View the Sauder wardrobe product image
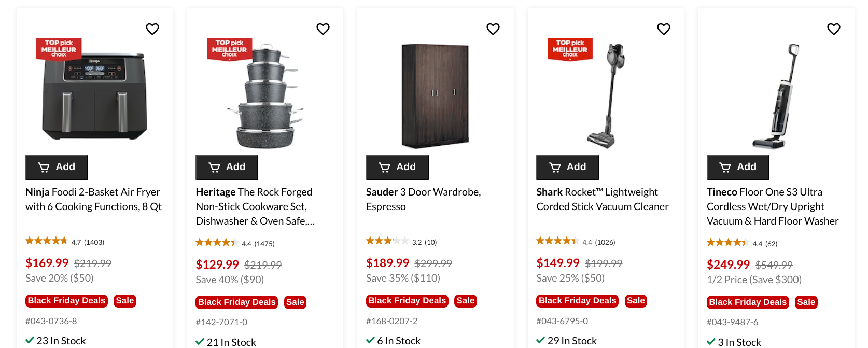 (436, 95)
